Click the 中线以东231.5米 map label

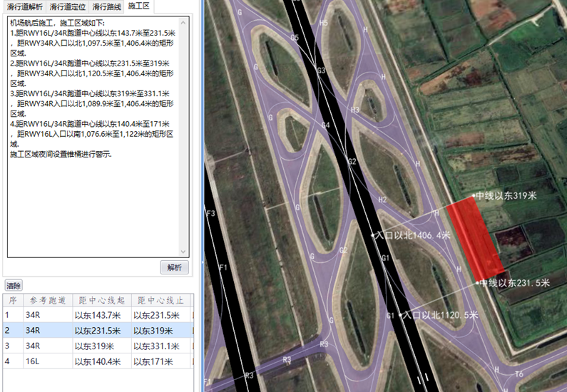[515, 284]
